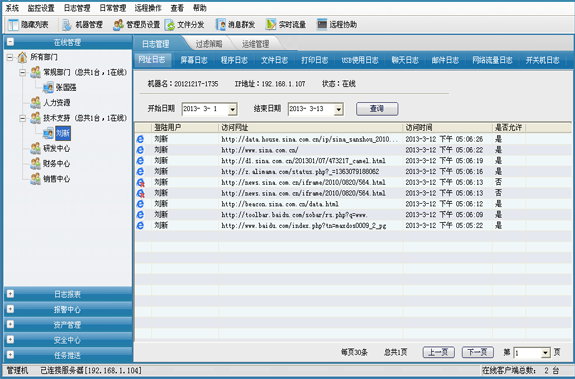Collapse the 常规部门 tree branch

point(23,72)
